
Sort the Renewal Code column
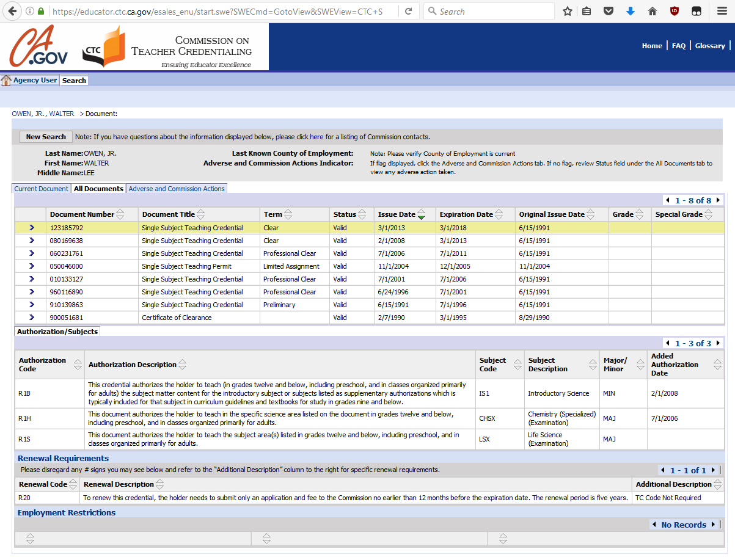[73, 484]
